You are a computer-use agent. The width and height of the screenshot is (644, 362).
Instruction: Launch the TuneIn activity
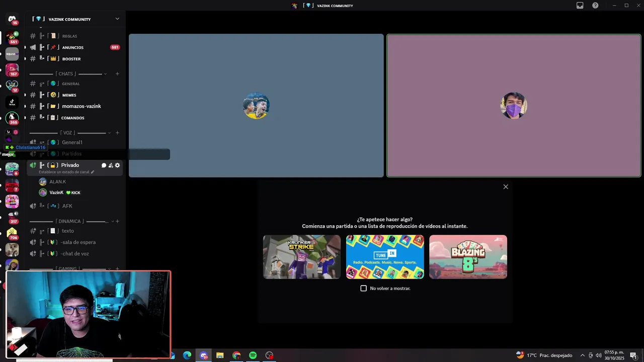[385, 257]
